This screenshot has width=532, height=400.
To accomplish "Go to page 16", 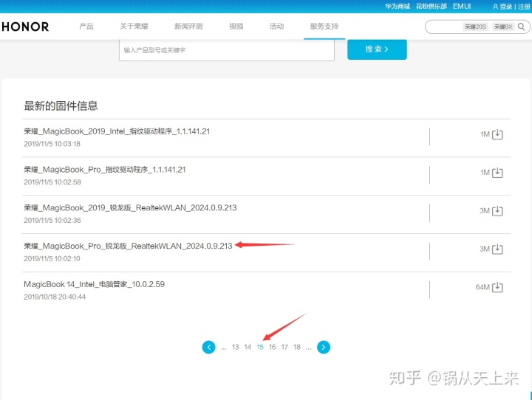I will [x=272, y=347].
